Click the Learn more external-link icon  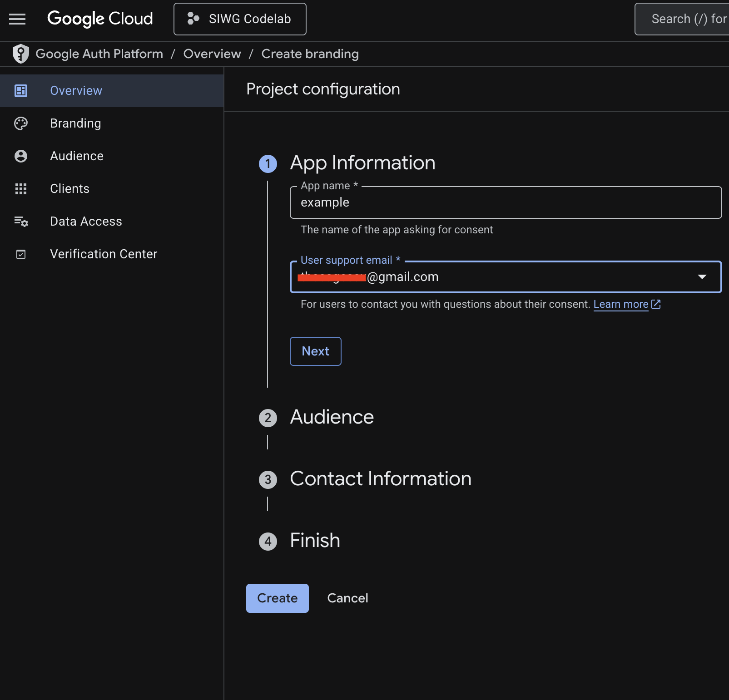(x=656, y=304)
